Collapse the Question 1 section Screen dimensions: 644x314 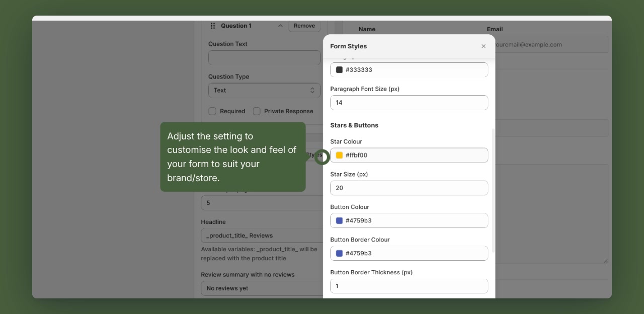[x=280, y=26]
